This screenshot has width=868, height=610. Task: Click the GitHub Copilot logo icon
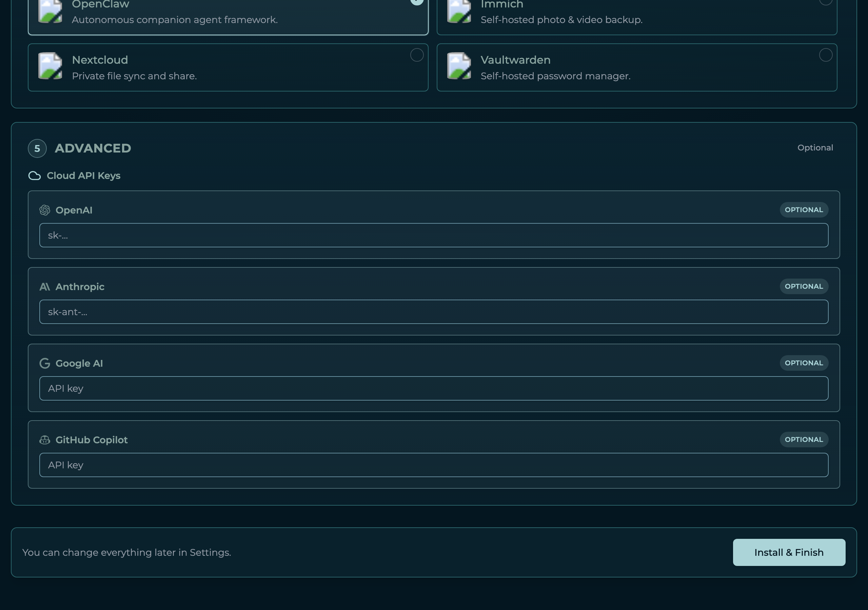point(45,440)
